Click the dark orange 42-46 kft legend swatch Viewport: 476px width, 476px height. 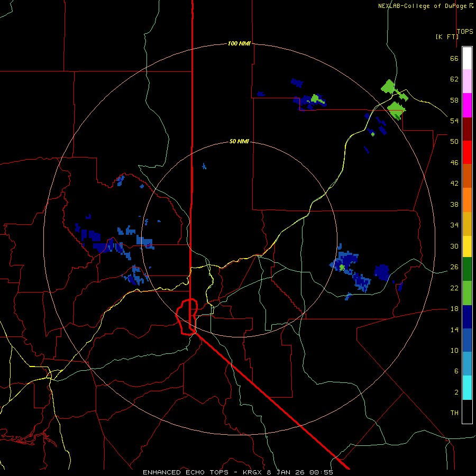click(x=467, y=176)
